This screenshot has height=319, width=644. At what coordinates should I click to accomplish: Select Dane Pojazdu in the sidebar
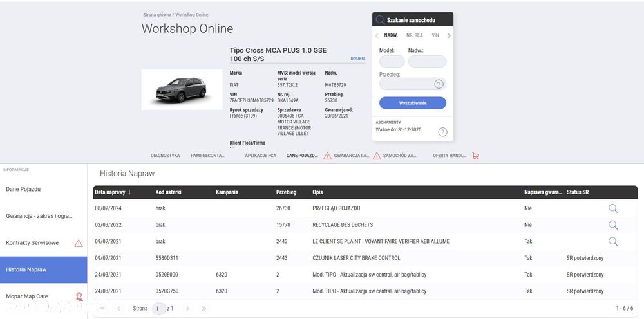pyautogui.click(x=44, y=190)
